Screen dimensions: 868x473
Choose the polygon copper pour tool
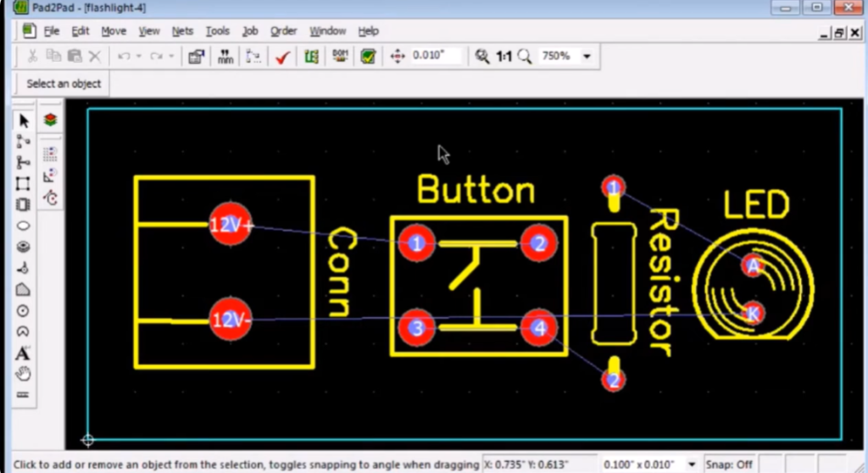pos(23,289)
